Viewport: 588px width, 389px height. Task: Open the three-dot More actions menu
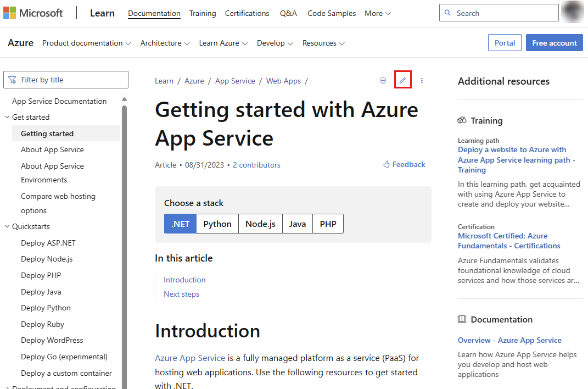[x=422, y=81]
